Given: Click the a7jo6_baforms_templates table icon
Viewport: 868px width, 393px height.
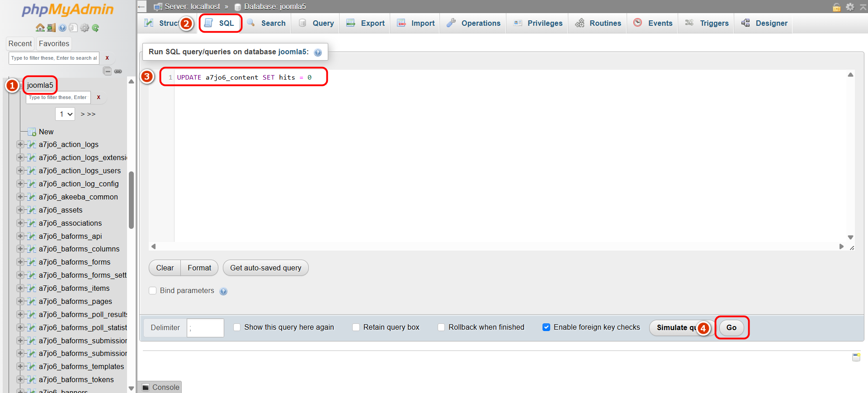Looking at the screenshot, I should [32, 366].
